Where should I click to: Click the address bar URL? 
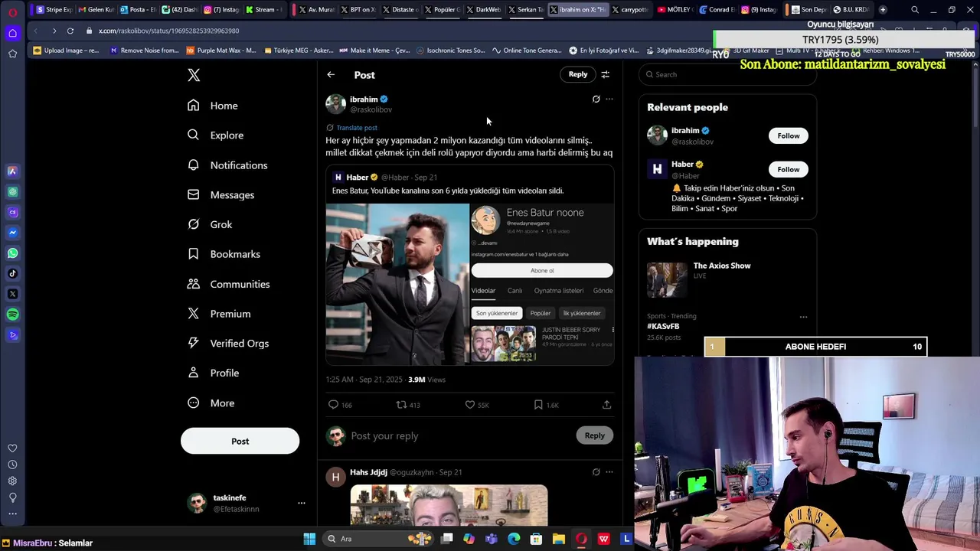(x=168, y=31)
